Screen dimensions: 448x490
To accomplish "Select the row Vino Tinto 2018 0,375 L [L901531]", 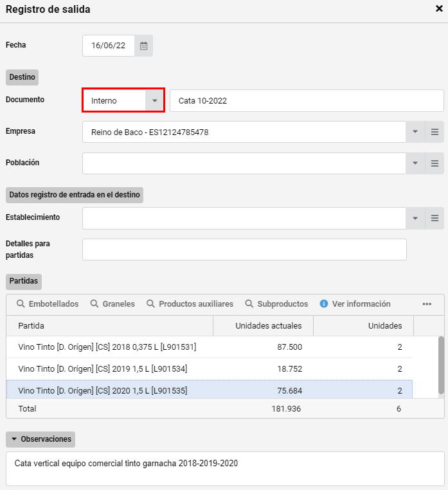I will pos(210,347).
